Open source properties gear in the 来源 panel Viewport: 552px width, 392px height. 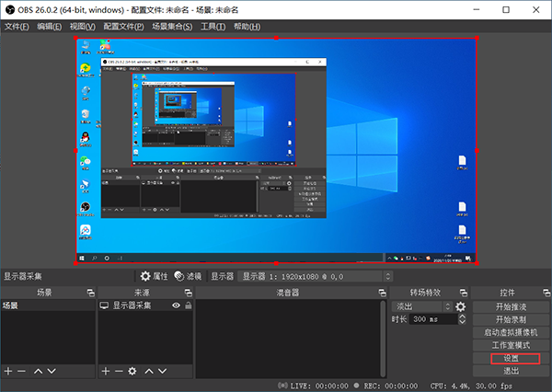click(132, 371)
